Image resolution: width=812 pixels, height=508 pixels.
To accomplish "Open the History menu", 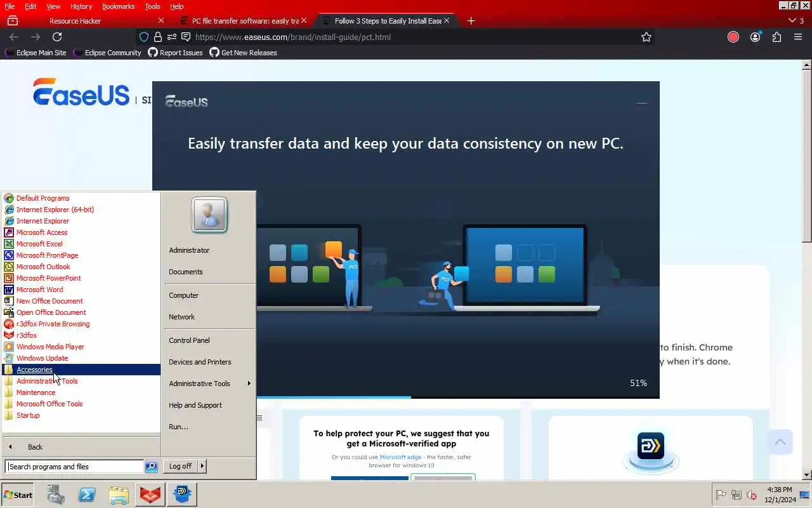I will tap(81, 6).
